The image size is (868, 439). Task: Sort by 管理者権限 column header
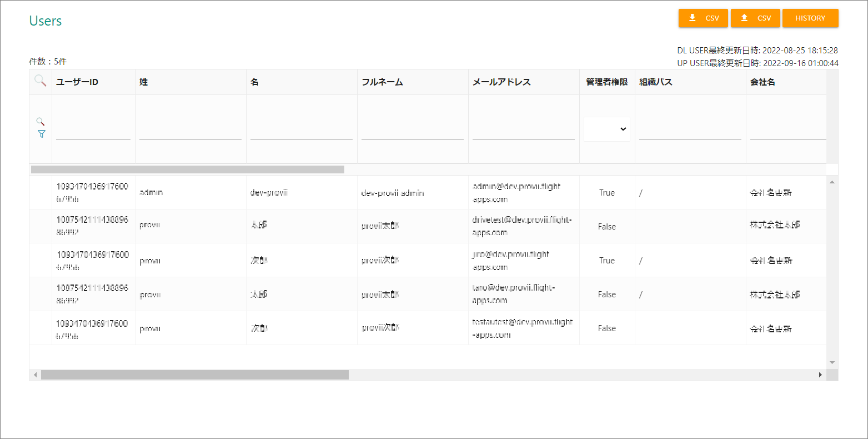click(607, 82)
